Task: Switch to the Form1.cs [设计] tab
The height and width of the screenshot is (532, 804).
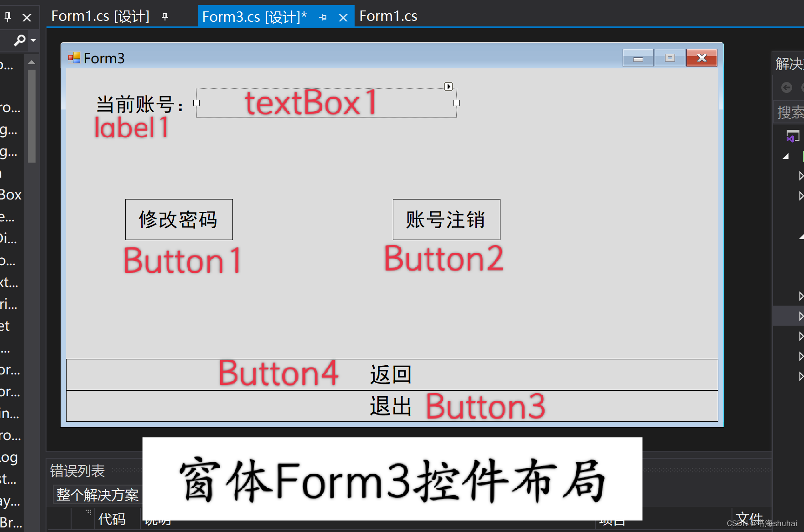Action: tap(100, 16)
